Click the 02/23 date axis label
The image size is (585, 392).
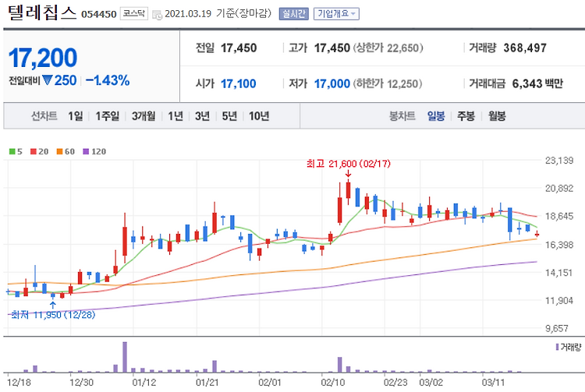(x=395, y=383)
